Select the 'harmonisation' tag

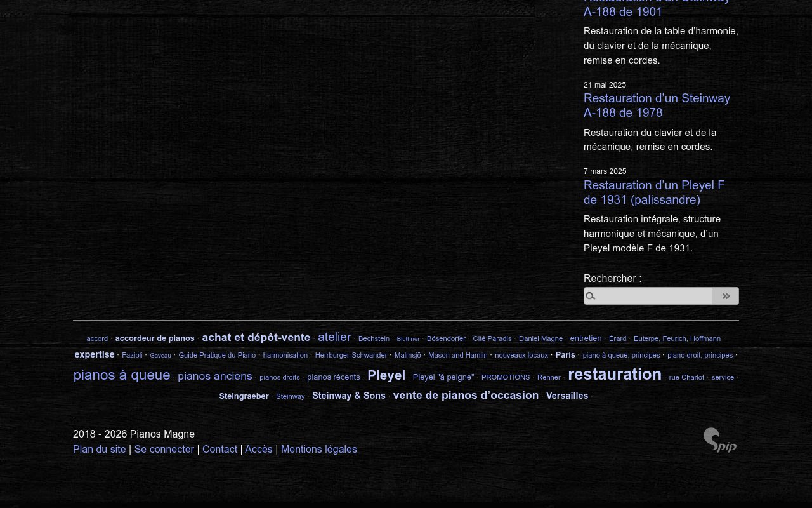tap(285, 355)
